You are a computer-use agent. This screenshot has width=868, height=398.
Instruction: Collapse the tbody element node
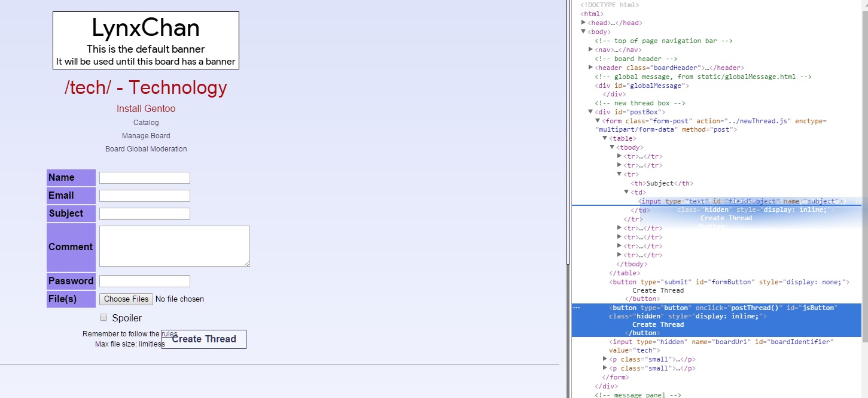coord(612,147)
